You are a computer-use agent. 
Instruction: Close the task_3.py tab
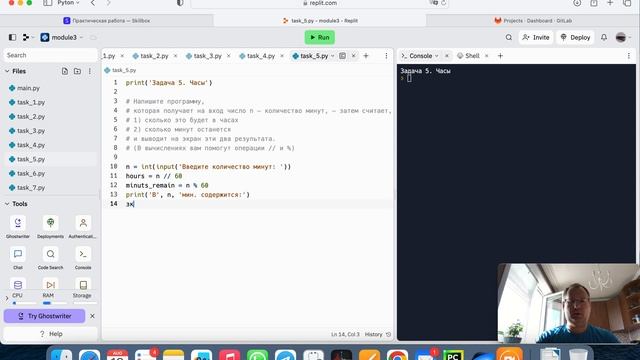(229, 56)
